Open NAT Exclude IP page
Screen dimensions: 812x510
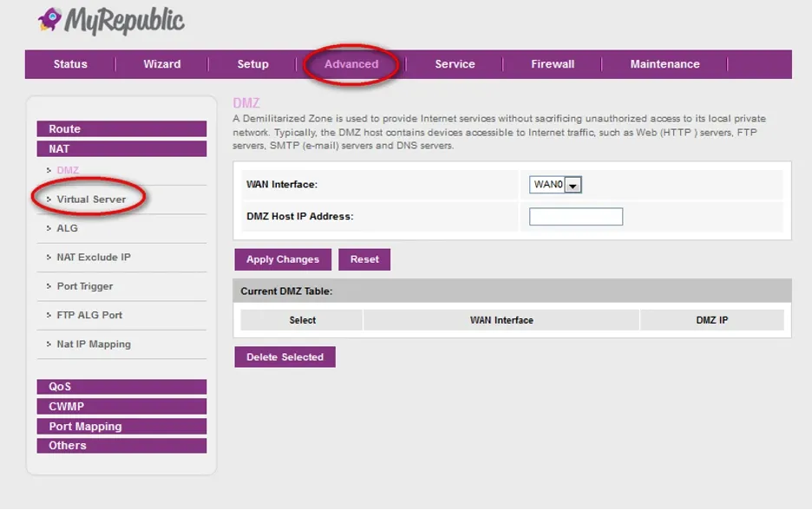click(93, 258)
